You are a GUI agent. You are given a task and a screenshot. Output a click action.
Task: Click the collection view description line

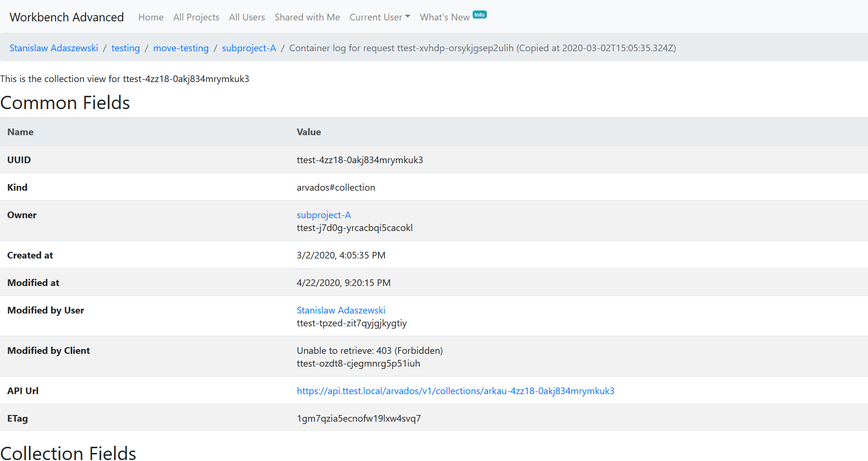(125, 79)
